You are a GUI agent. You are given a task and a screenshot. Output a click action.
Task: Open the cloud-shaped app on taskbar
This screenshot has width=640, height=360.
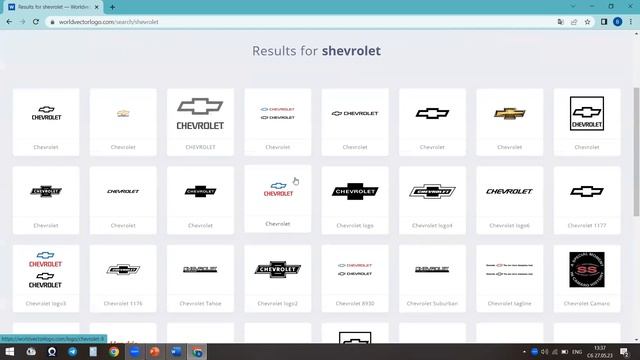point(31,352)
